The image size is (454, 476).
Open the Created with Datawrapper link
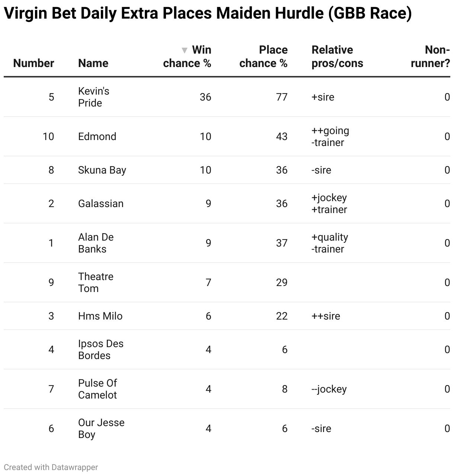(x=51, y=467)
